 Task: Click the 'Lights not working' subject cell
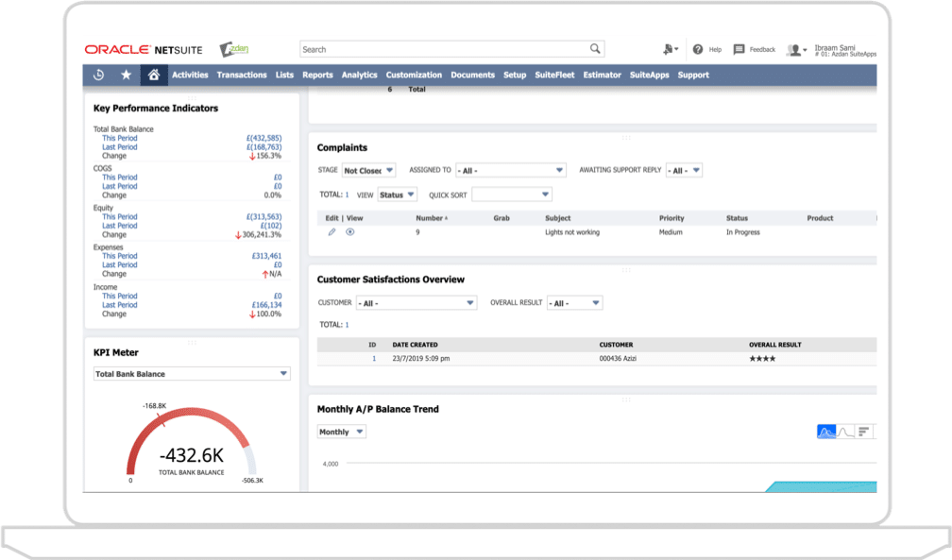coord(572,232)
